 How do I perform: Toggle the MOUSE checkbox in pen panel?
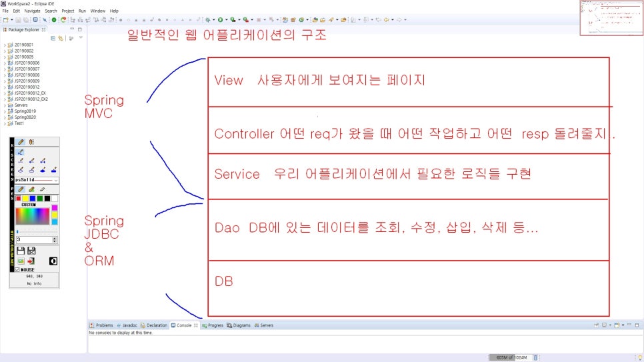(17, 269)
